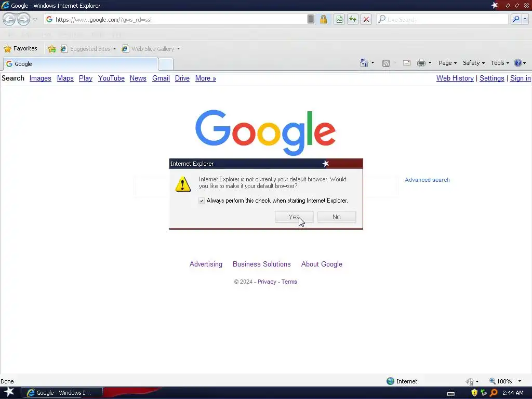Open the Page menu
The height and width of the screenshot is (399, 532).
coord(447,63)
